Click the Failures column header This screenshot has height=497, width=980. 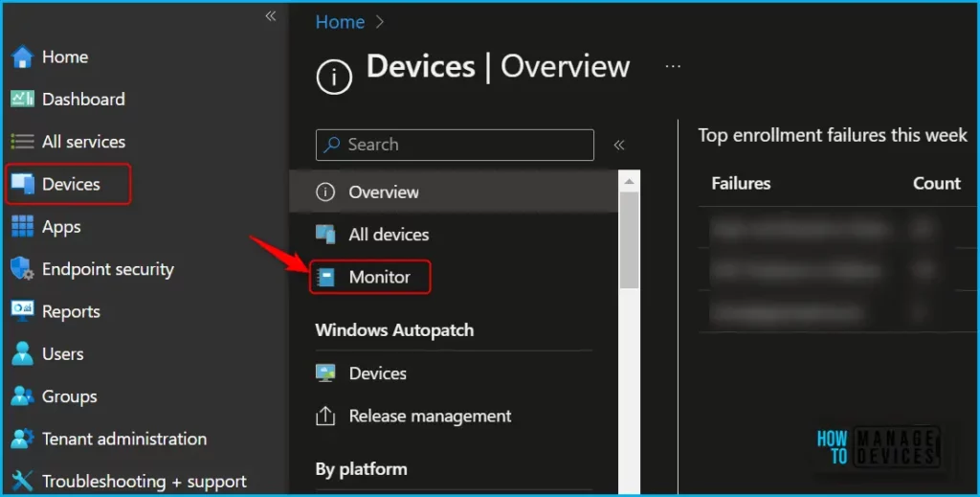coord(741,183)
